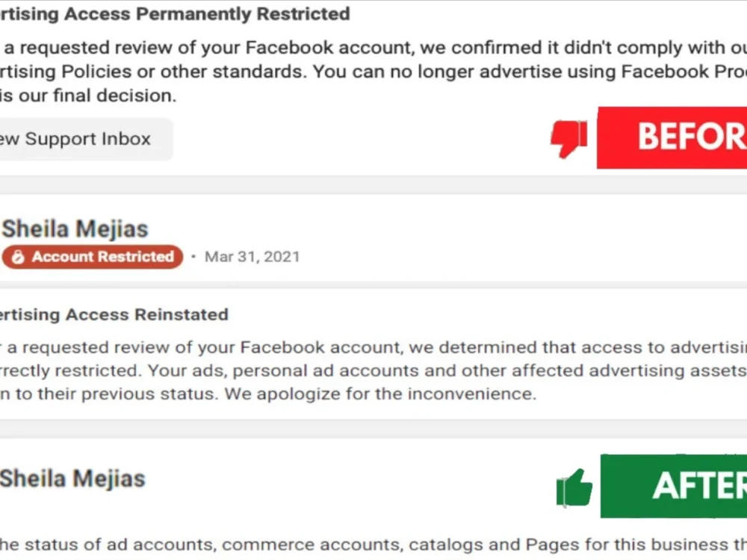This screenshot has height=560, width=747.
Task: Click the red thumbs-down icon
Action: click(568, 139)
